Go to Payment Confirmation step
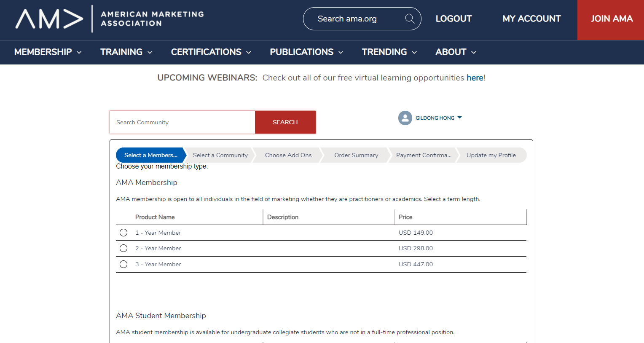 [424, 155]
